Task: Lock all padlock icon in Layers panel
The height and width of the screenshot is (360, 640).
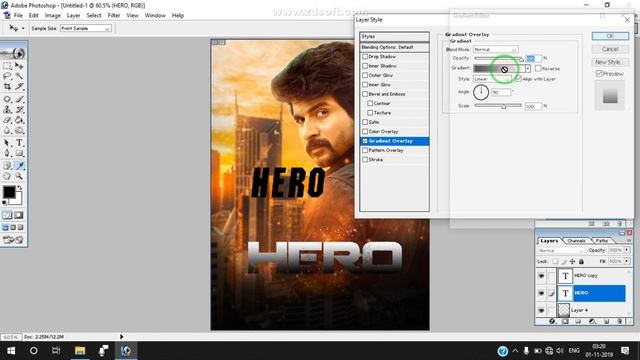Action: 581,262
